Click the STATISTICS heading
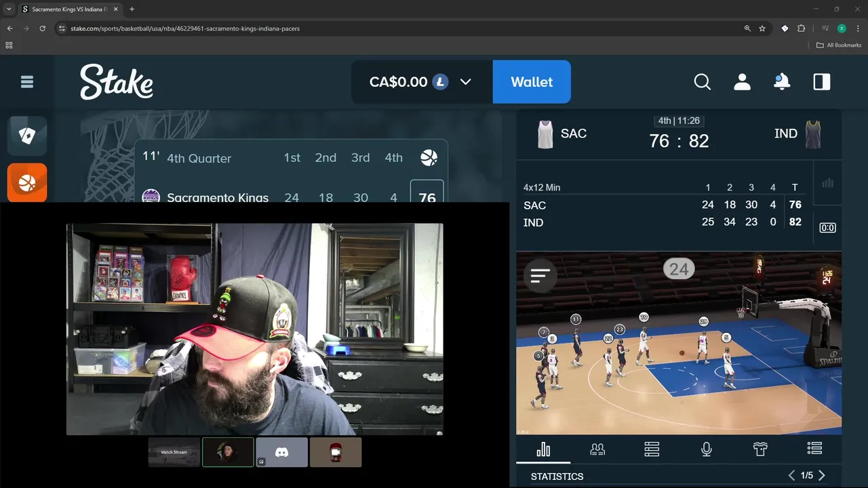The width and height of the screenshot is (868, 488). pos(557,476)
